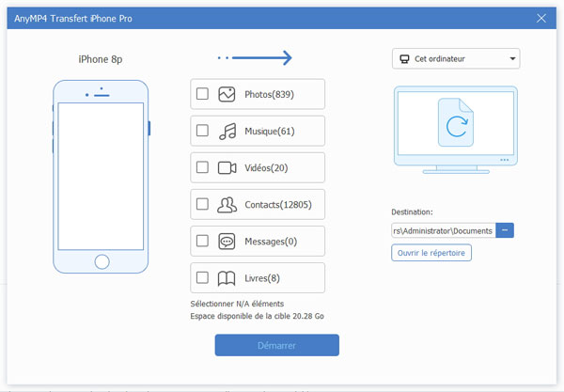Click the iPhone 8p device image
This screenshot has height=392, width=564.
click(101, 178)
